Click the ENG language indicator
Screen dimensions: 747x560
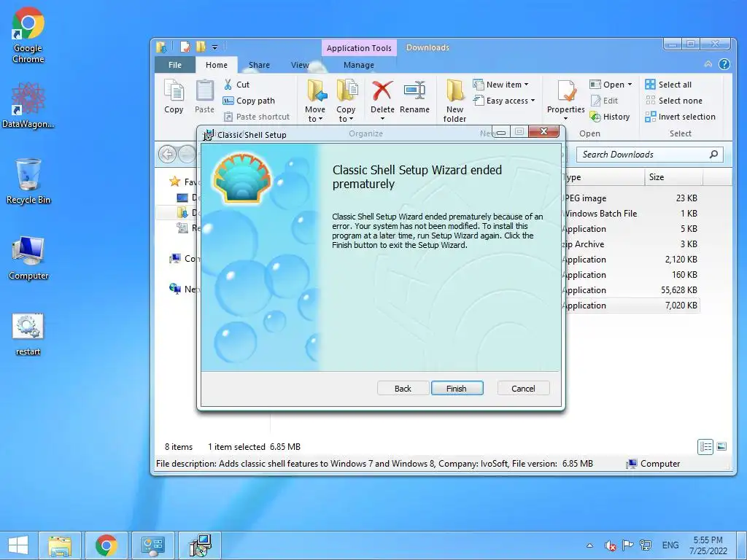[x=670, y=545]
